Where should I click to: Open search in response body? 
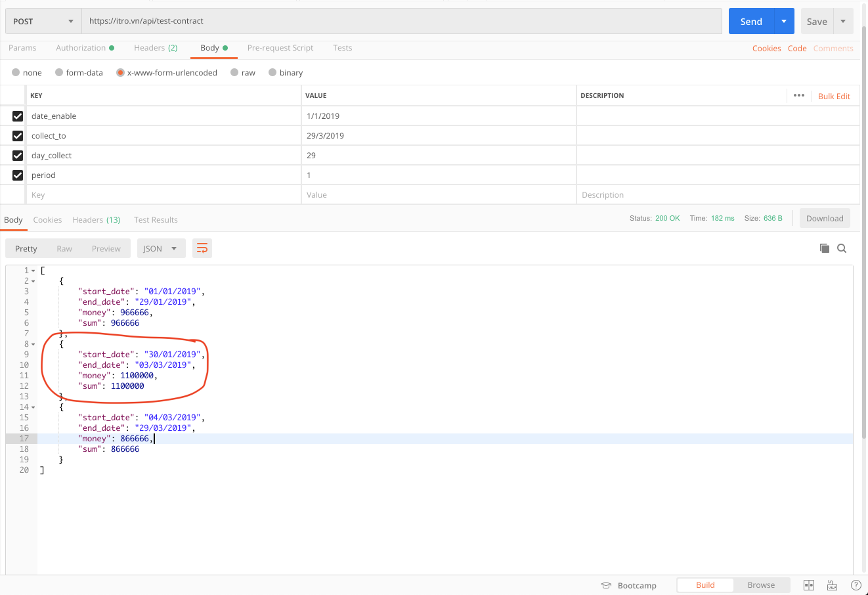842,248
